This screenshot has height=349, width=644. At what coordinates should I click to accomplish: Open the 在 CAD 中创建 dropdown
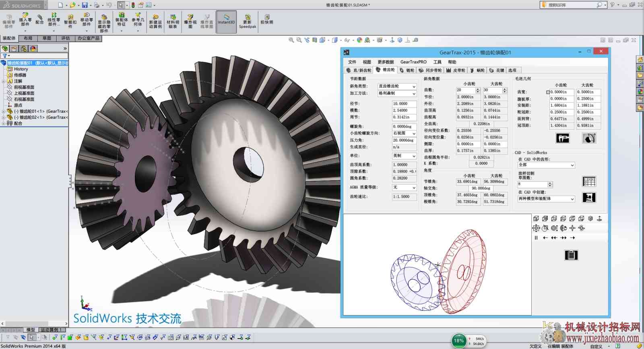click(546, 199)
